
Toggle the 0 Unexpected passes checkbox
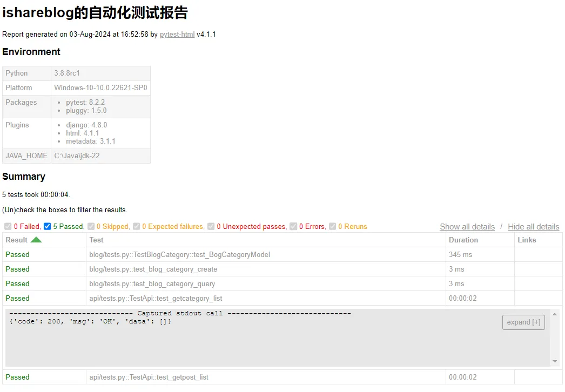tap(211, 227)
